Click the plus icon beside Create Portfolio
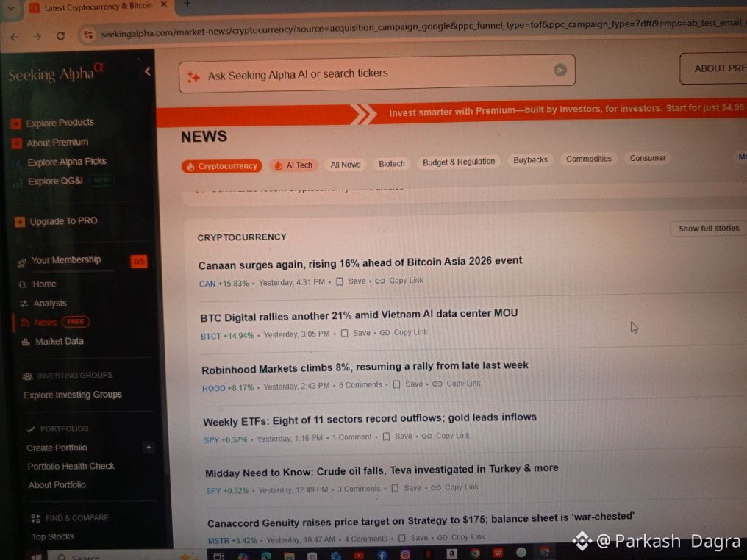Viewport: 747px width, 560px height. 149,447
